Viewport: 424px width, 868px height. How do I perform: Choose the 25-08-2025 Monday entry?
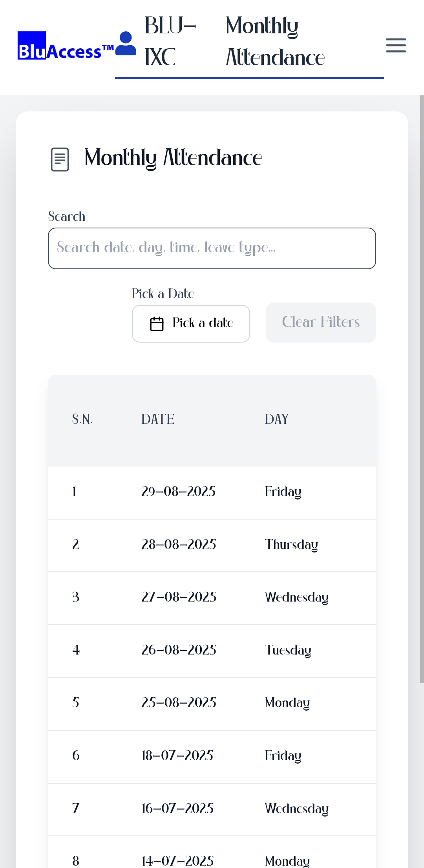pos(212,703)
